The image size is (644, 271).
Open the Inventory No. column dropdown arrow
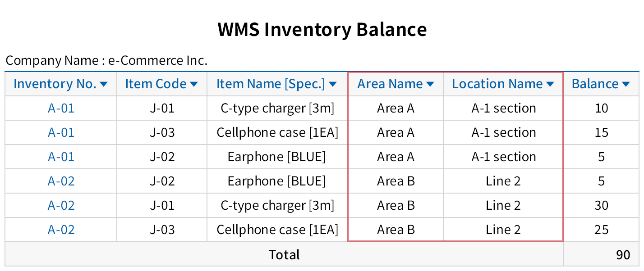tap(104, 84)
